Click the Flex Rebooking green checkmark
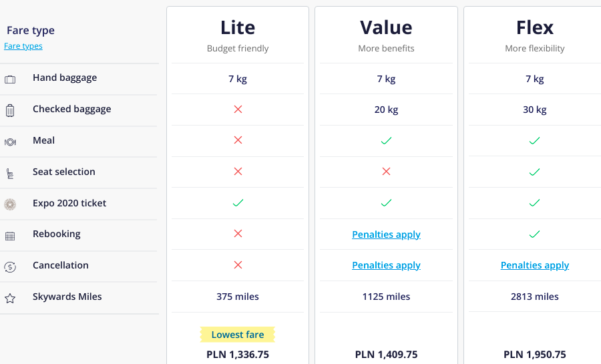The height and width of the screenshot is (364, 601). pyautogui.click(x=535, y=234)
